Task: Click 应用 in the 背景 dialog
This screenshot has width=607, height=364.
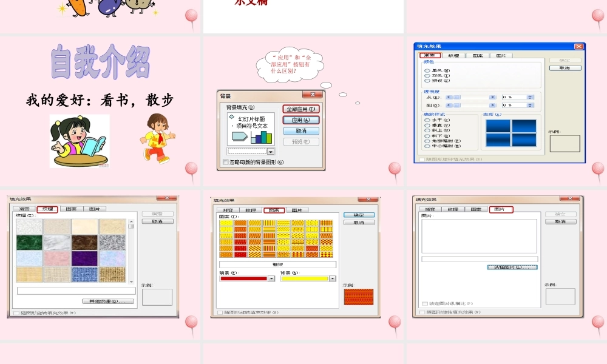Action: (x=301, y=120)
